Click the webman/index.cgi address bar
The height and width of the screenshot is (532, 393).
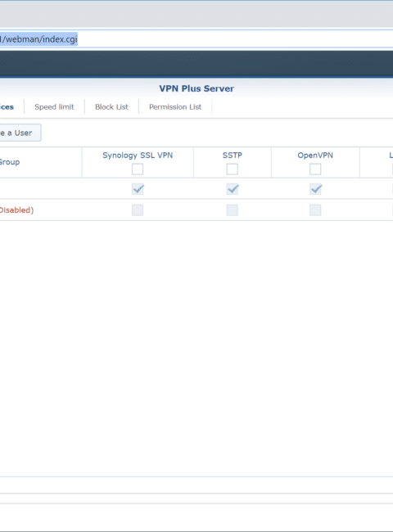(196, 39)
